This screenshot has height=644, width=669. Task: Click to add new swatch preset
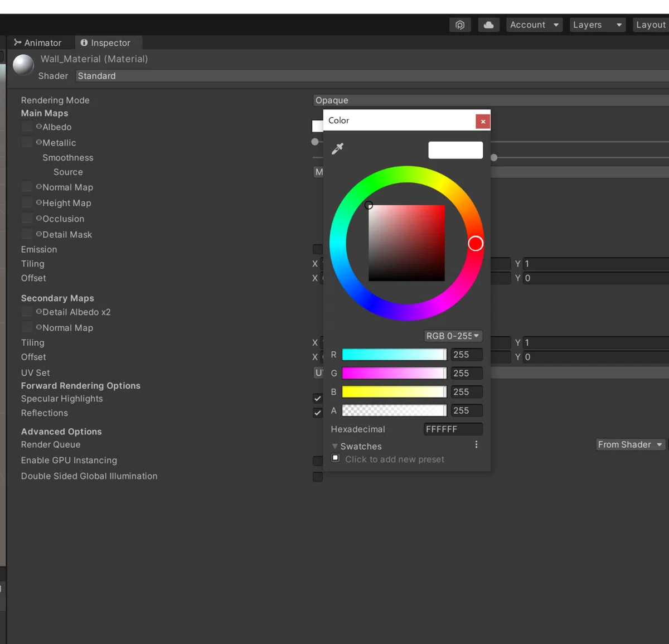pyautogui.click(x=394, y=459)
